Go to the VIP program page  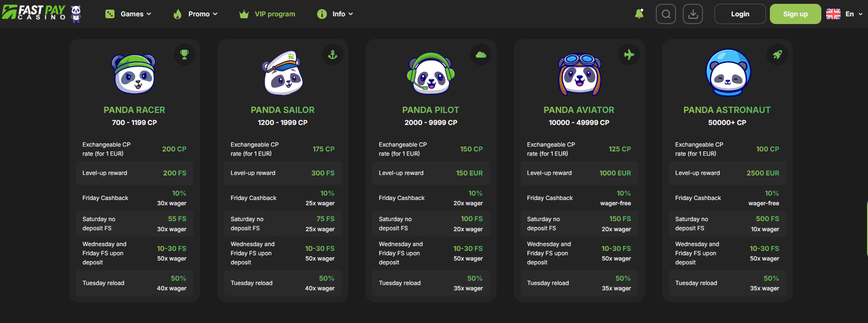coord(268,14)
